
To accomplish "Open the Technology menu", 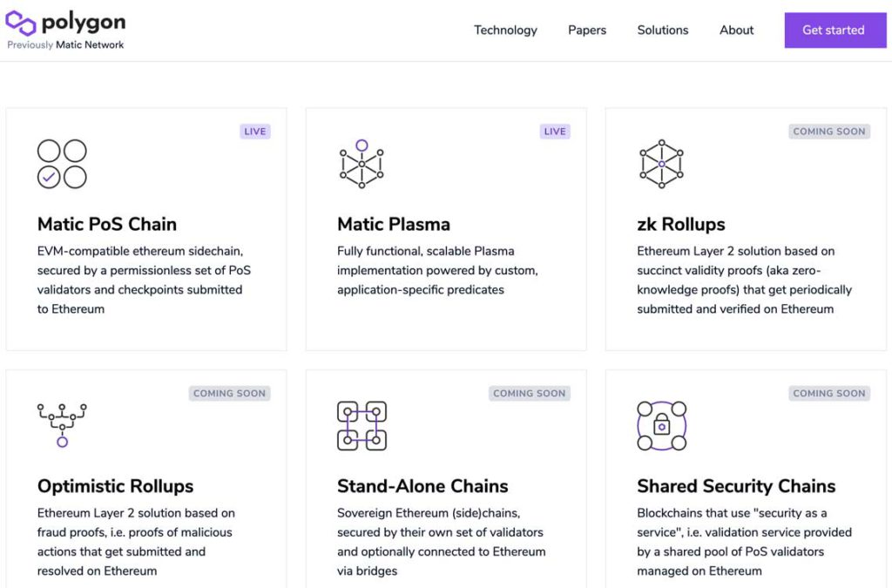I will pos(505,30).
